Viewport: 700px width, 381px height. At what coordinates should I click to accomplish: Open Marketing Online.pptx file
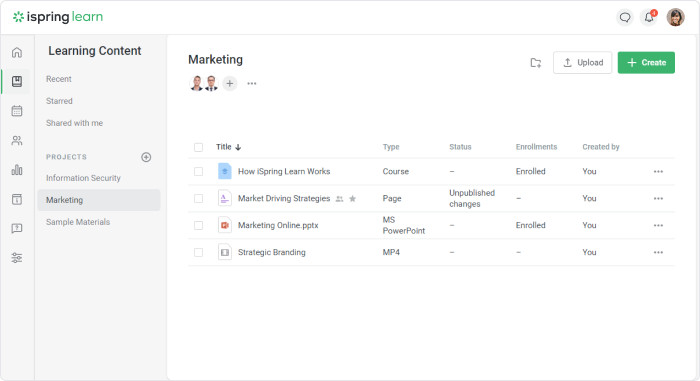pos(278,226)
